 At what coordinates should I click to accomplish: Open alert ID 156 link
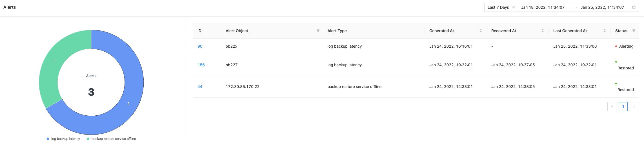(201, 65)
